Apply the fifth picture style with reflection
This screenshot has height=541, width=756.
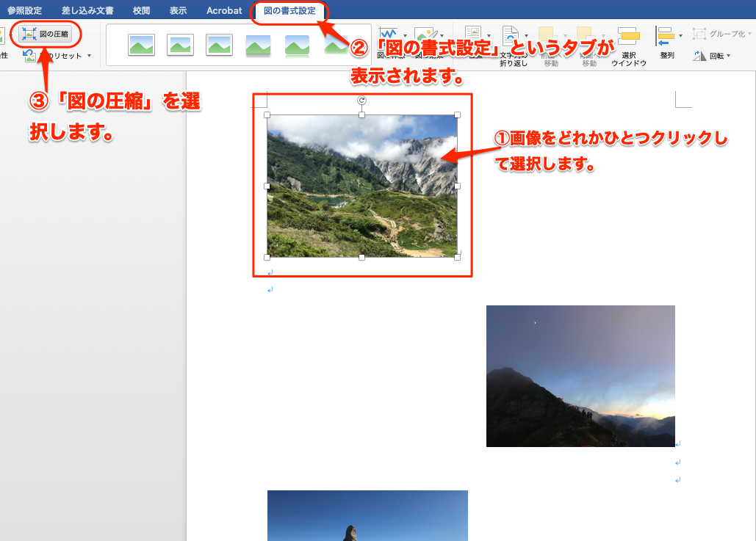coord(297,46)
